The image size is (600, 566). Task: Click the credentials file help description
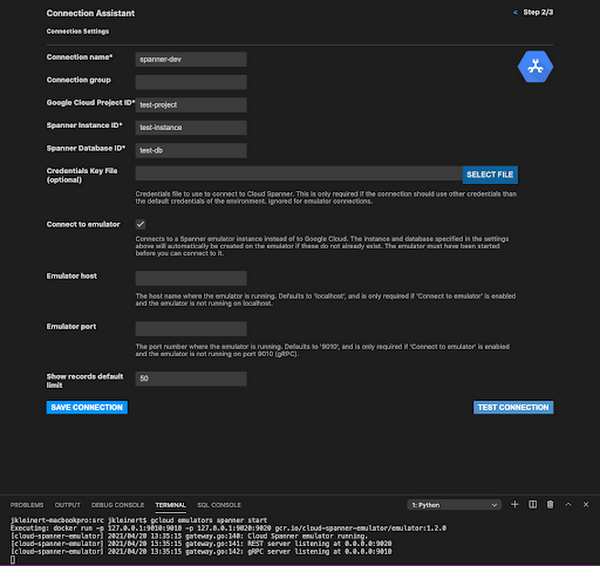tap(326, 197)
